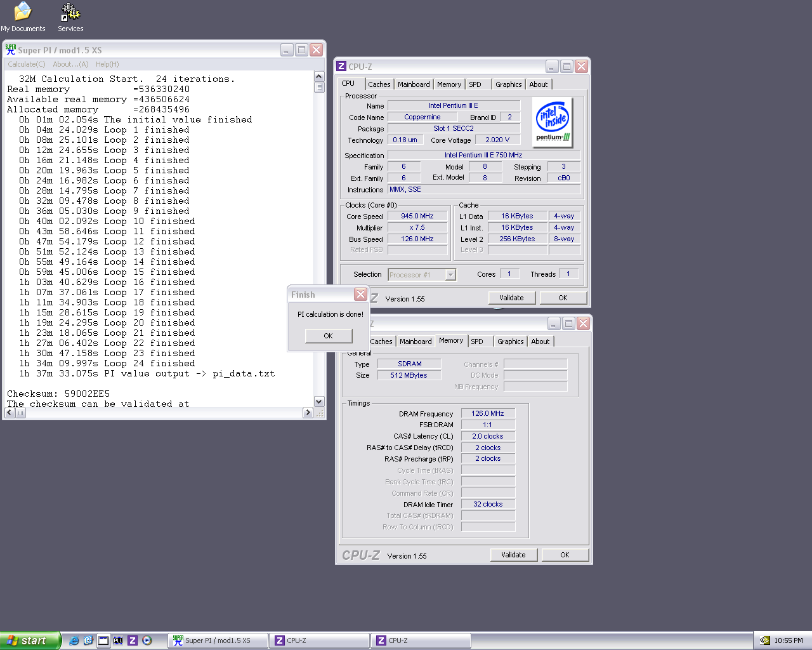Open the Services desktop shortcut

70,17
